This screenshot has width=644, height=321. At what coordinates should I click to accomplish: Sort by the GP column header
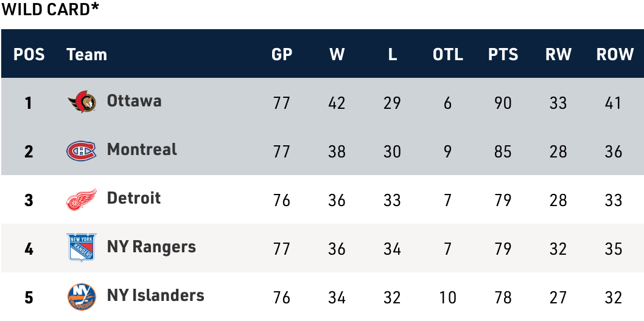(x=282, y=55)
